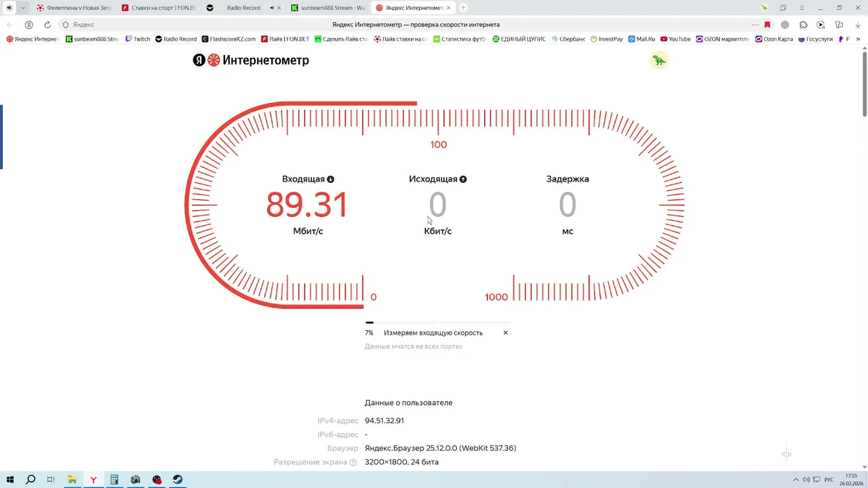The image size is (868, 488).
Task: Open the browser hamburger menu
Action: coord(802,7)
